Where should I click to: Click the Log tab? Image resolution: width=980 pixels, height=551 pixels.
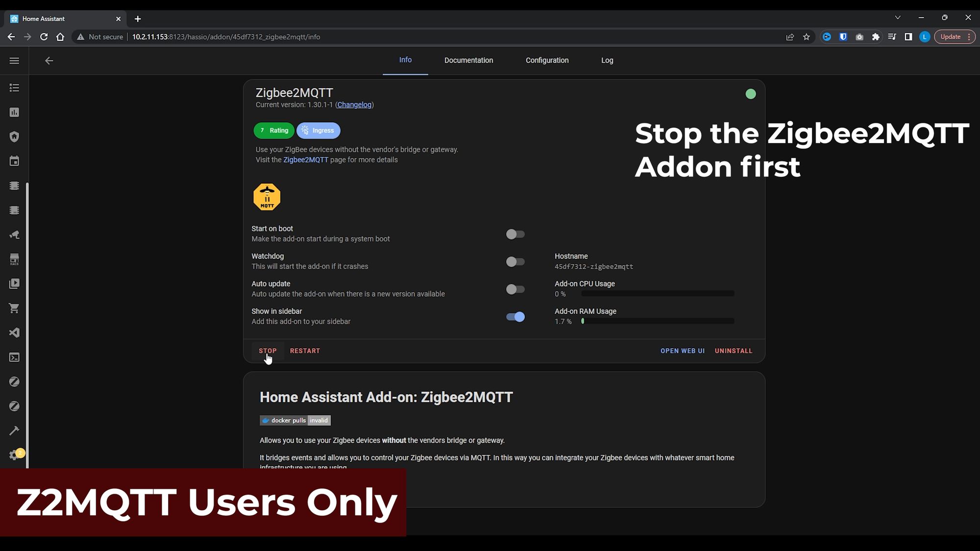[607, 60]
